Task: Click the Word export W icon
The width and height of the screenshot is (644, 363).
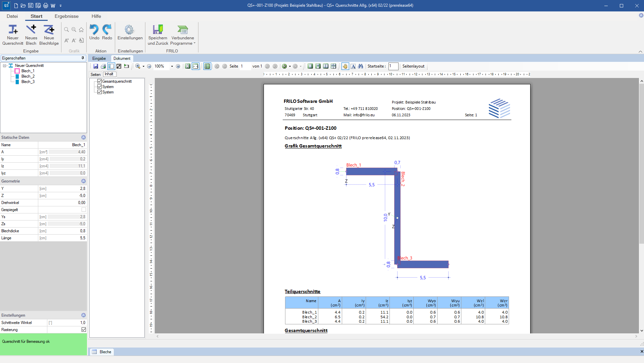Action: click(53, 6)
